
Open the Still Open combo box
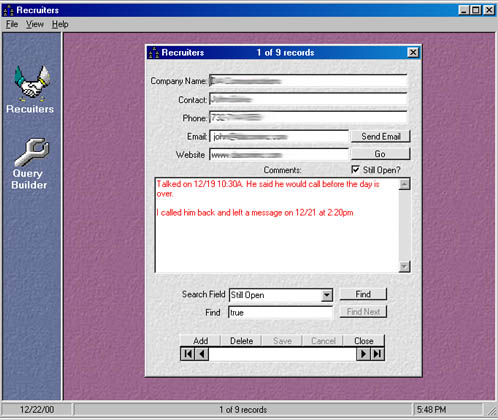281,295
